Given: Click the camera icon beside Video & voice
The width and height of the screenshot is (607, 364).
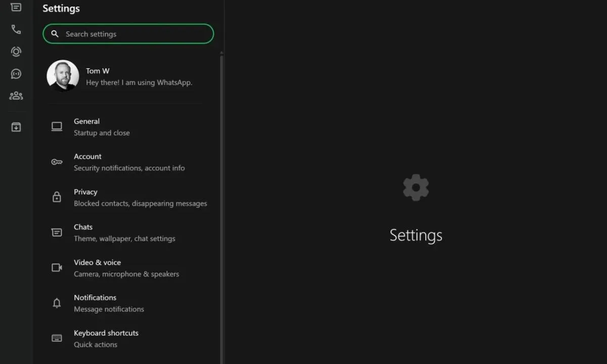Looking at the screenshot, I should coord(57,268).
